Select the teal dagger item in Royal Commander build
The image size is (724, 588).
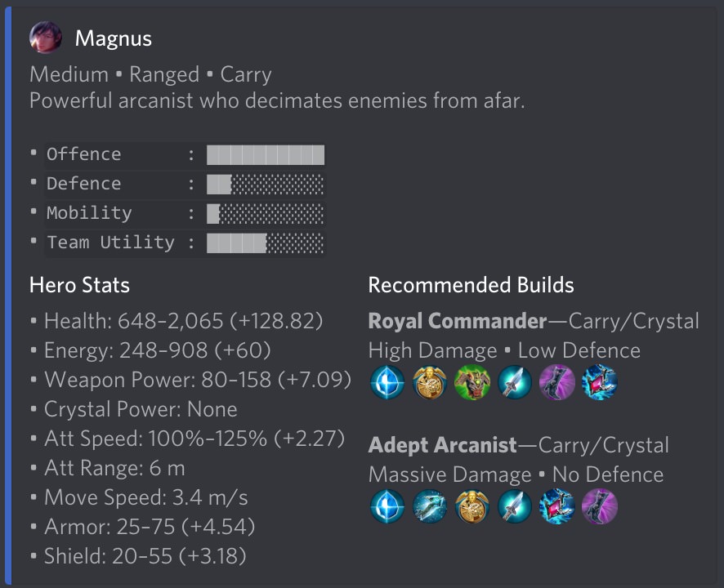coord(514,381)
